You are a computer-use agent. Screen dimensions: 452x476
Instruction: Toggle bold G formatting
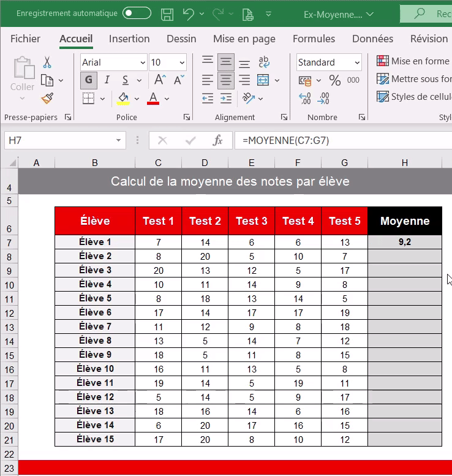(x=89, y=80)
